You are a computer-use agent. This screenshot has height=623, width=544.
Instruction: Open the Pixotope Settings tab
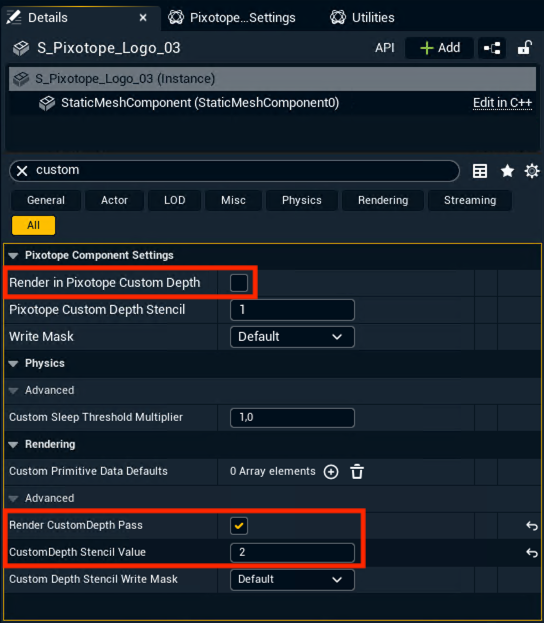[x=232, y=17]
